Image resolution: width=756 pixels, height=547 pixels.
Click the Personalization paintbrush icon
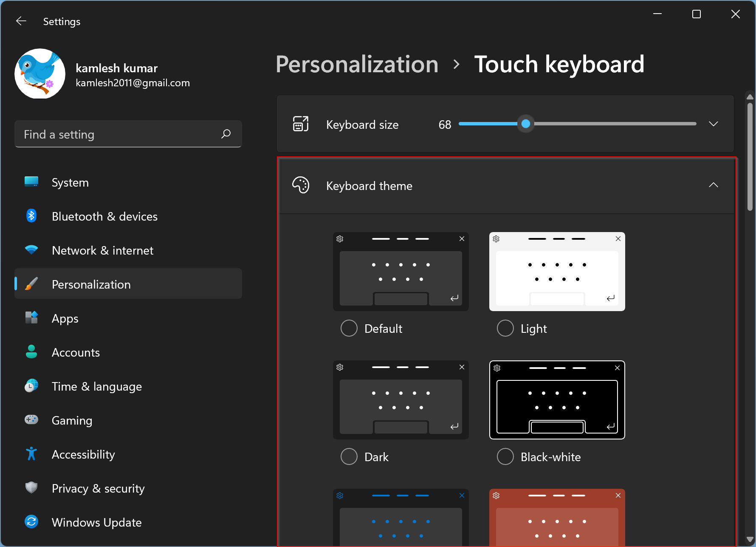[x=31, y=284]
